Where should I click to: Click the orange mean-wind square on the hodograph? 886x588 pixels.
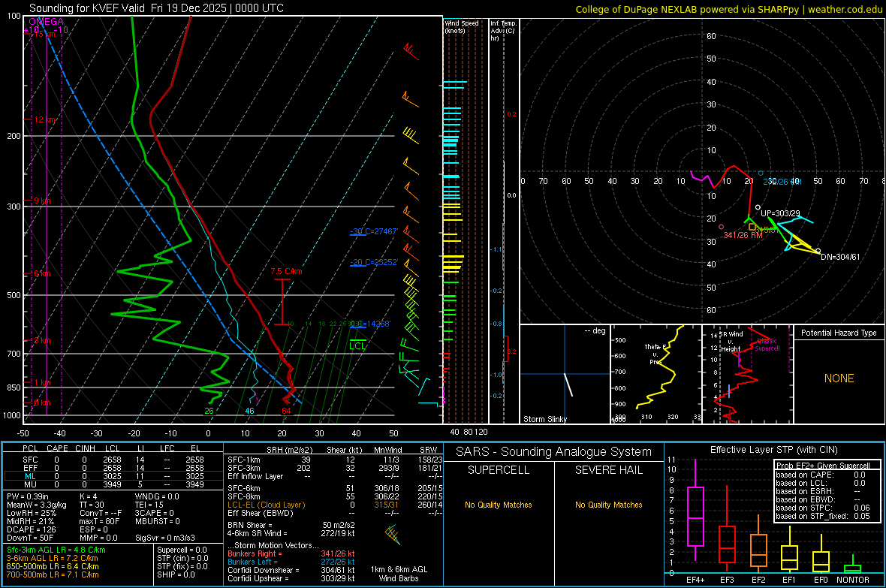pyautogui.click(x=752, y=227)
